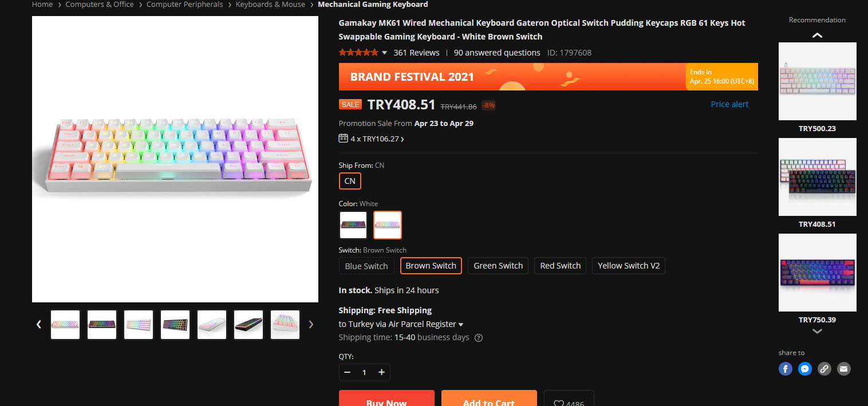The height and width of the screenshot is (406, 868).
Task: Open 90 answered questions link
Action: (x=497, y=53)
